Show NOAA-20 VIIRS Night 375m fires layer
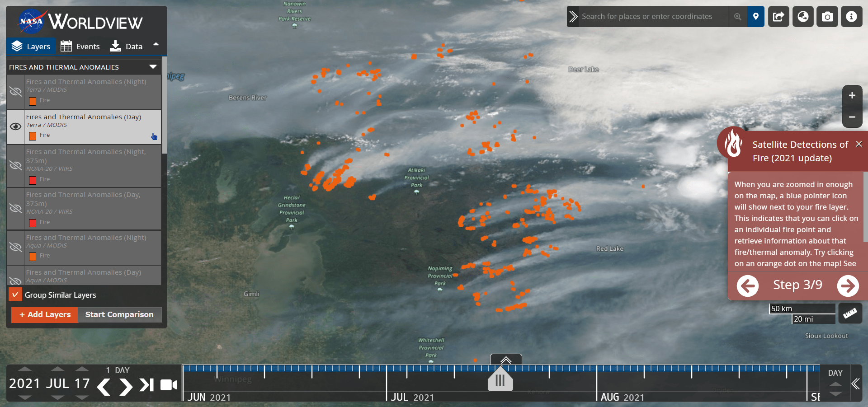 (x=16, y=165)
